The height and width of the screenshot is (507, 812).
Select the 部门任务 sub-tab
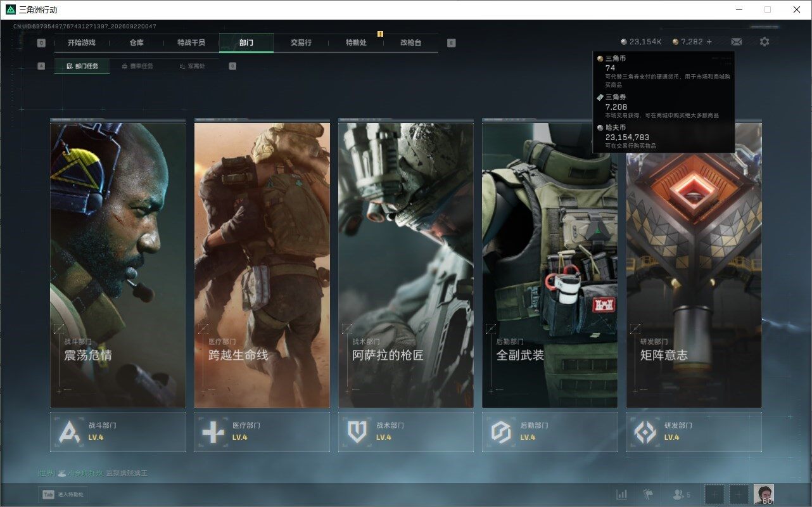(x=82, y=66)
